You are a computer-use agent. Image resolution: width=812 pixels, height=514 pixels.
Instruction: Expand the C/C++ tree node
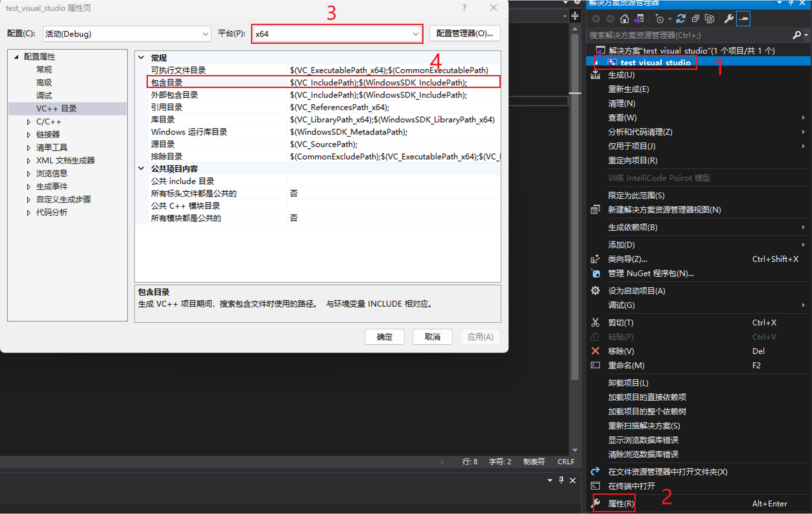tap(29, 122)
